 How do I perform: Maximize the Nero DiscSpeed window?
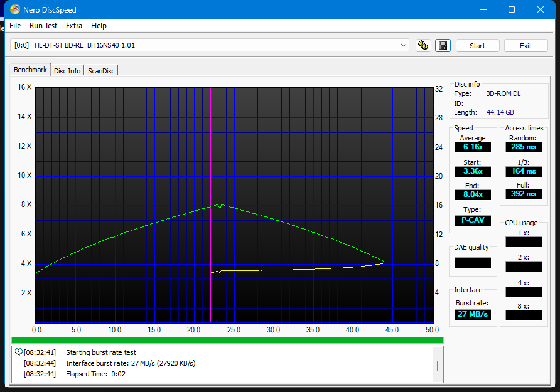coord(512,9)
